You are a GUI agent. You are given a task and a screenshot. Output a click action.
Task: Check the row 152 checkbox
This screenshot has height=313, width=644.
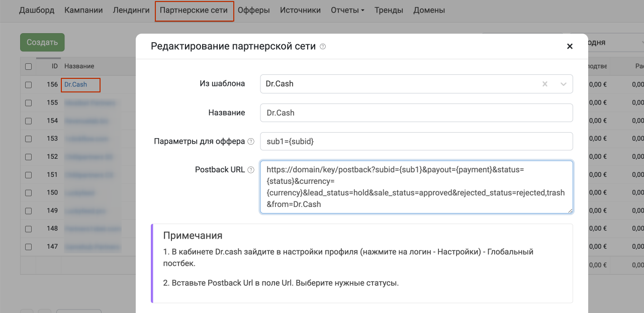tap(29, 157)
